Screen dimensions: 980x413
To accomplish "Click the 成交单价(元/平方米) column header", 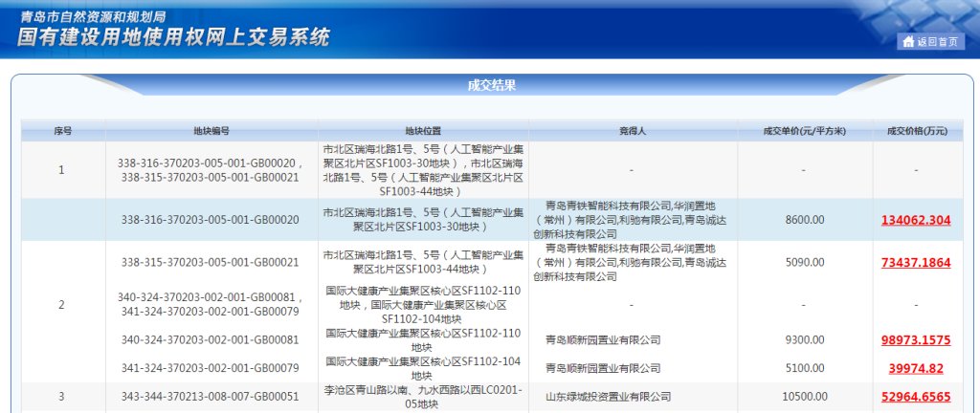I will click(804, 131).
